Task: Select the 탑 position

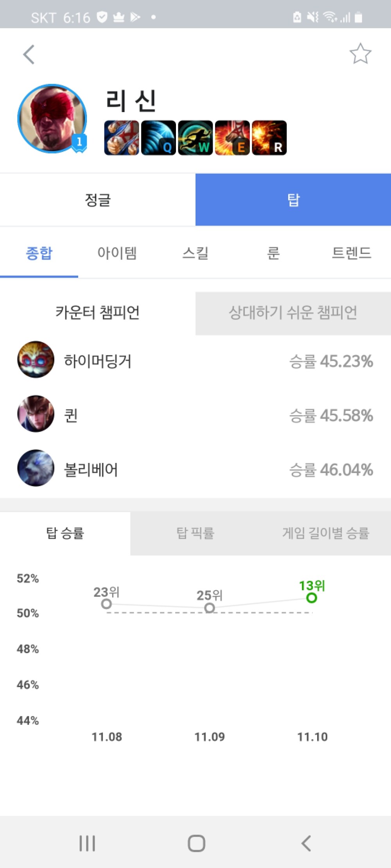Action: point(293,200)
